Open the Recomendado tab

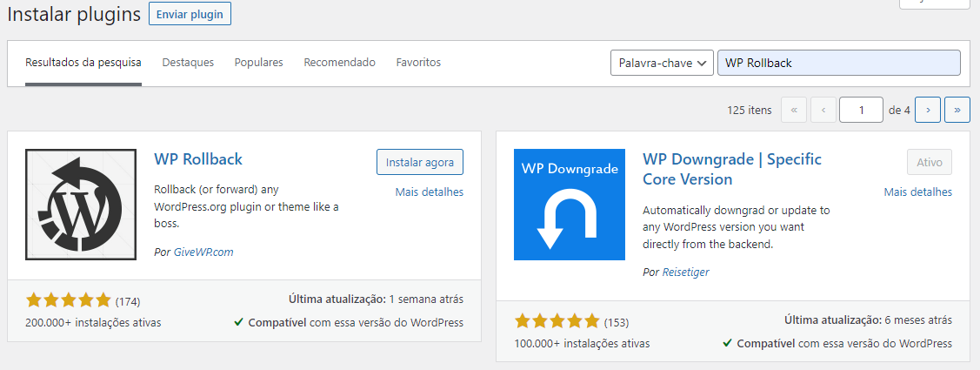pyautogui.click(x=339, y=63)
